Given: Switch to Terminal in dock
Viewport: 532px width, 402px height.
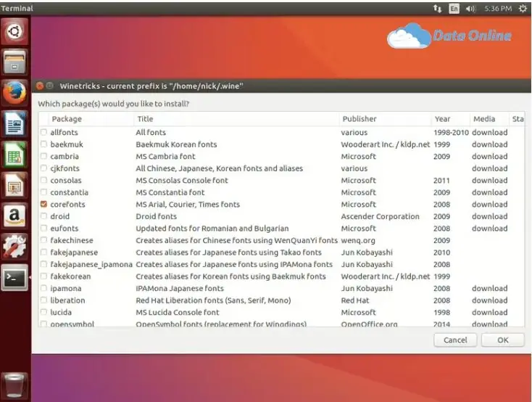Looking at the screenshot, I should [x=14, y=277].
